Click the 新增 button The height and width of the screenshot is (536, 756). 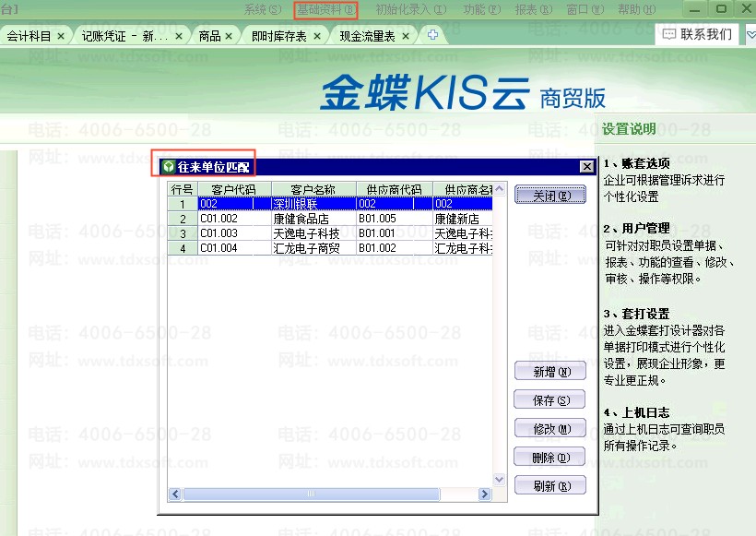[x=549, y=372]
